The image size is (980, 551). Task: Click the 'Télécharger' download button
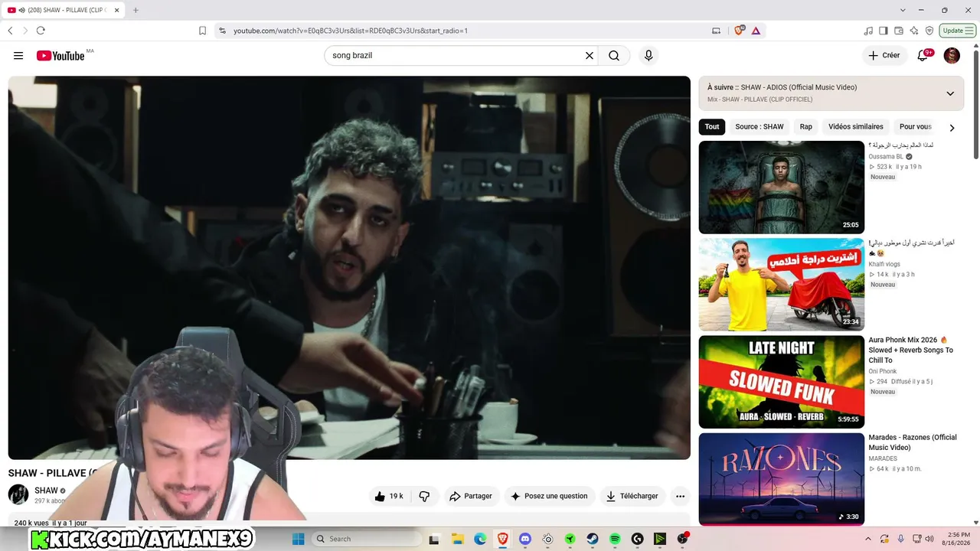(x=632, y=496)
